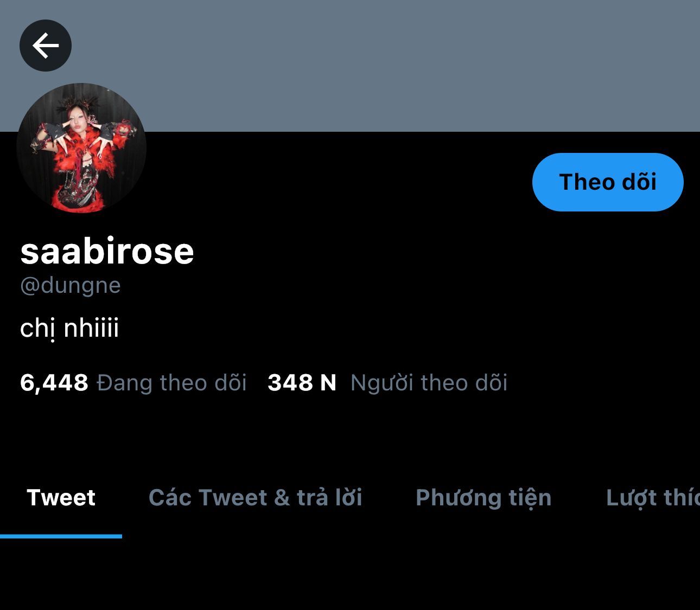The height and width of the screenshot is (610, 700).
Task: Switch to the Tweet tab
Action: (61, 498)
